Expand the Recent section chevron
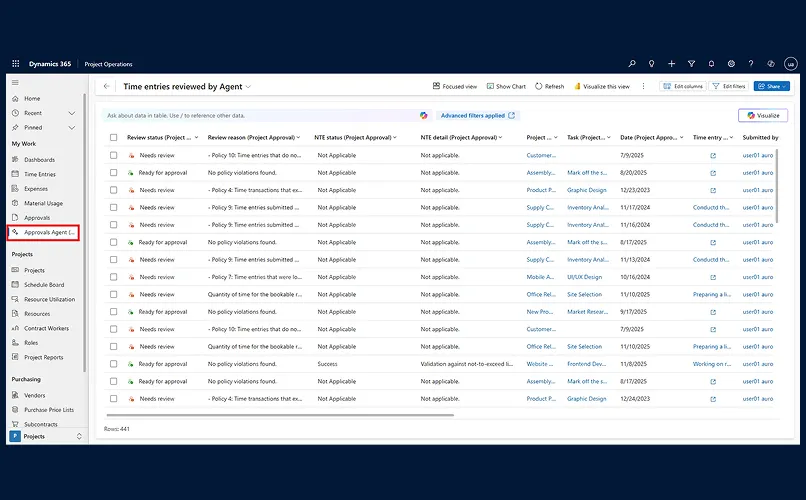The image size is (806, 500). click(x=71, y=113)
